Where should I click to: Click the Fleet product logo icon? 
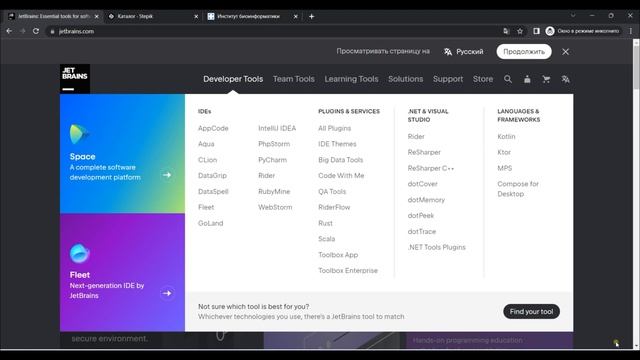coord(80,253)
